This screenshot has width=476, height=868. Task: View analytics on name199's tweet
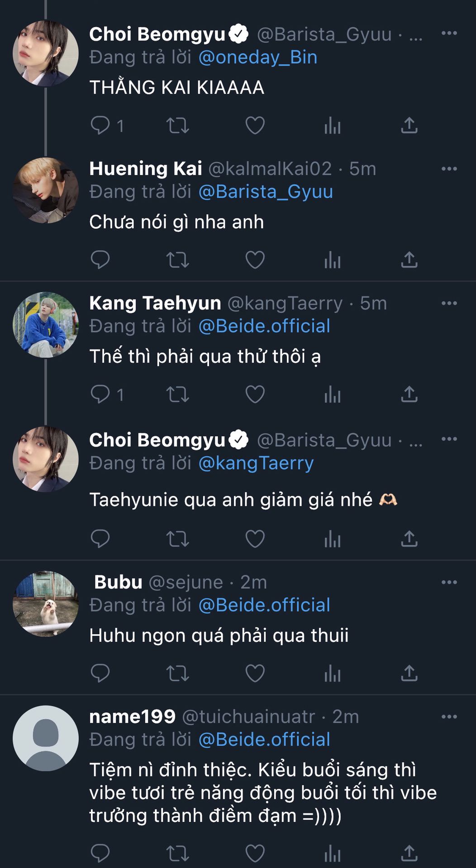[x=332, y=854]
